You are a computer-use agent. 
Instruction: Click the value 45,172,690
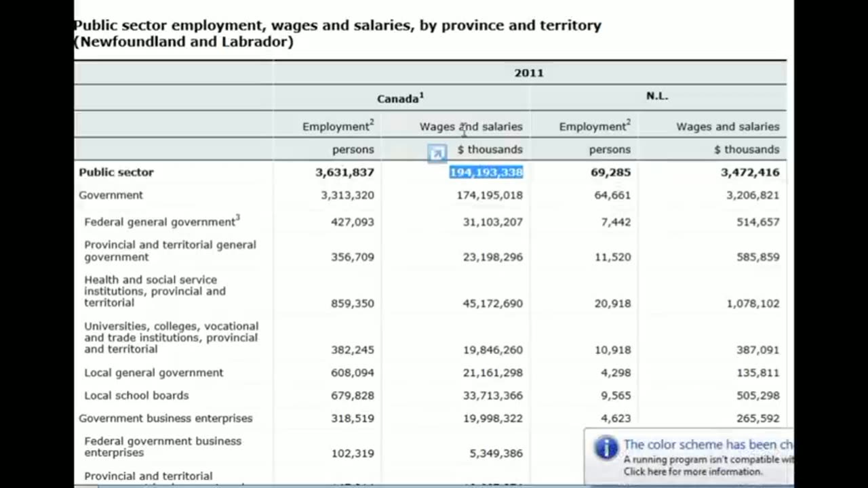point(493,304)
